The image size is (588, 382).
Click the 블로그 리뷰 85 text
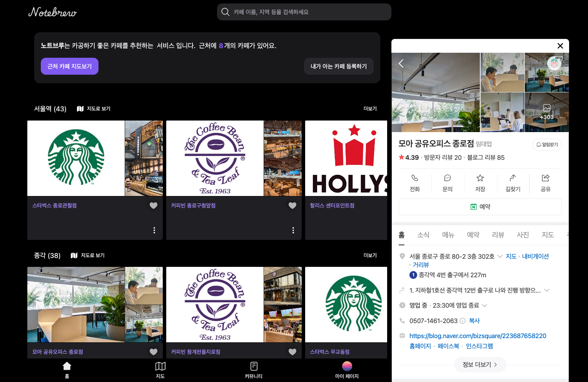(486, 157)
